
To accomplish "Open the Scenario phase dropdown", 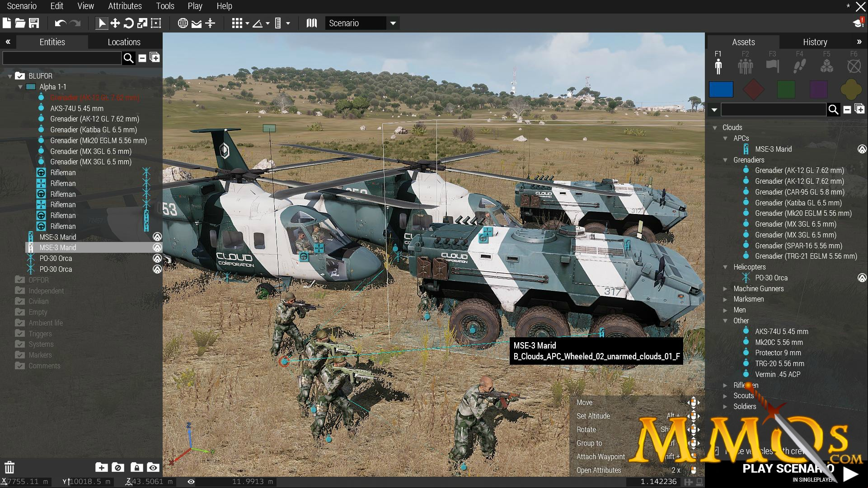I will tap(361, 23).
